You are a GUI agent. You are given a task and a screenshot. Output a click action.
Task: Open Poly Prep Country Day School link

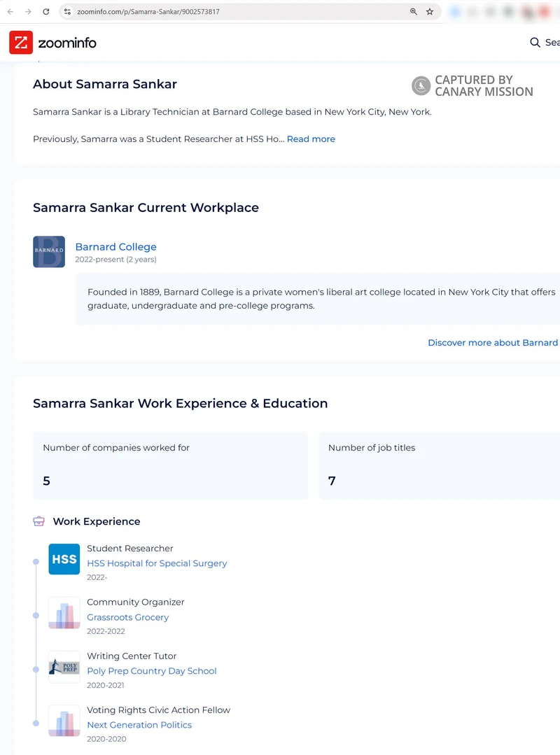coord(151,671)
